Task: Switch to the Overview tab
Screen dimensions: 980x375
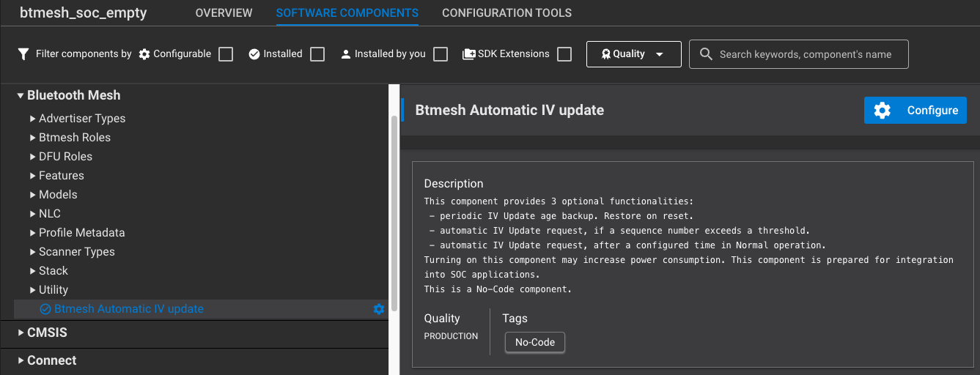Action: [224, 13]
